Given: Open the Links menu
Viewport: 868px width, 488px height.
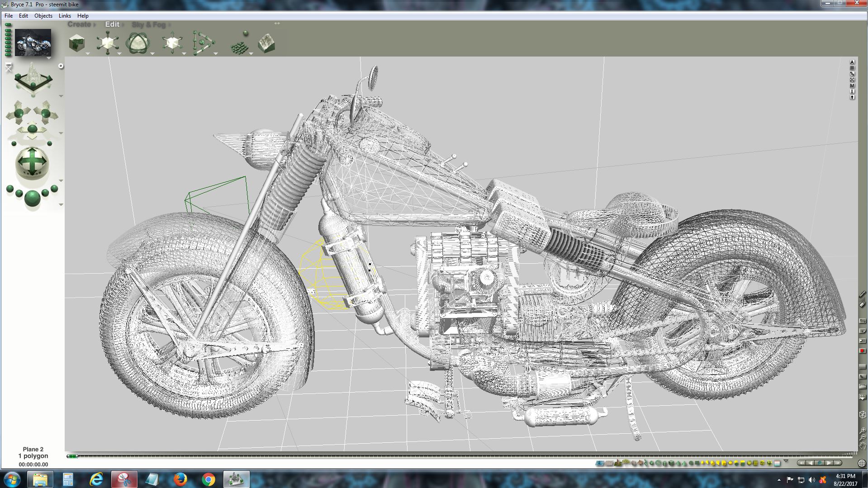Looking at the screenshot, I should 65,15.
